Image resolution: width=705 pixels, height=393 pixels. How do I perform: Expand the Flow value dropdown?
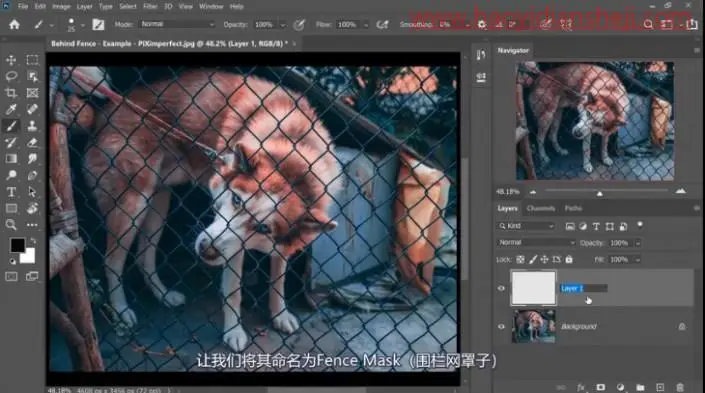click(x=366, y=25)
